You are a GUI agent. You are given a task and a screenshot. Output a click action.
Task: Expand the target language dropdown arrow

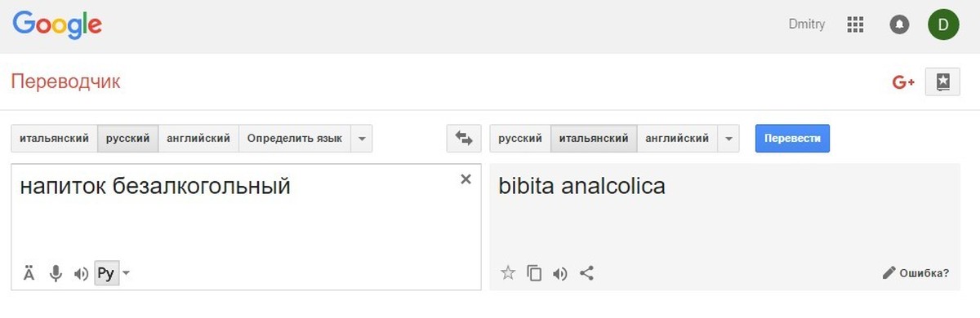click(x=728, y=139)
